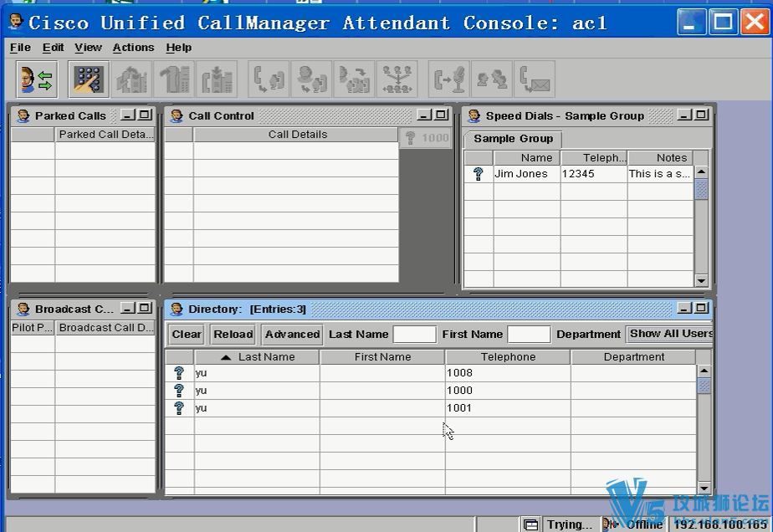Viewport: 773px width, 532px height.
Task: Click the status icon for telephone 1008
Action: point(179,373)
